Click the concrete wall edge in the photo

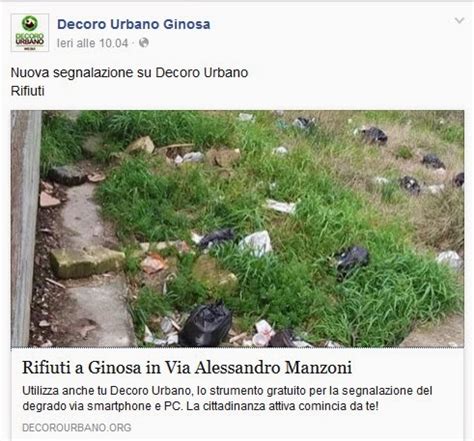pos(26,229)
